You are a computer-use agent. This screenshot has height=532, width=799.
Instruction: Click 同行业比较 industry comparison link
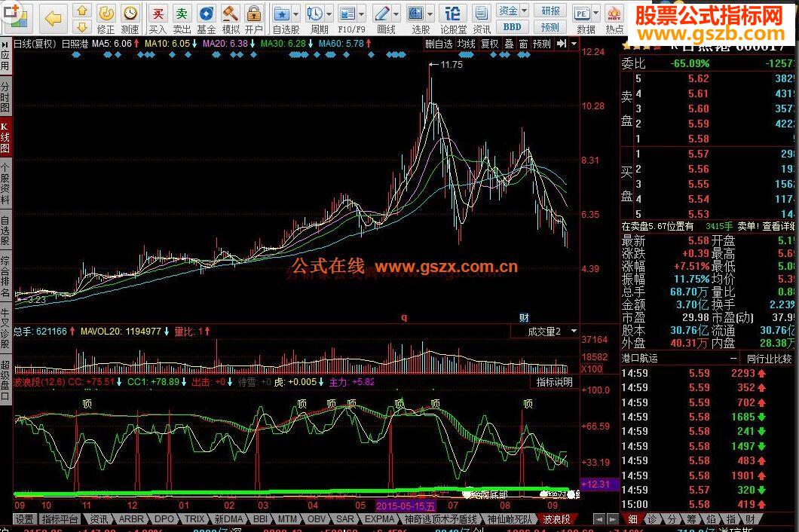coord(769,359)
